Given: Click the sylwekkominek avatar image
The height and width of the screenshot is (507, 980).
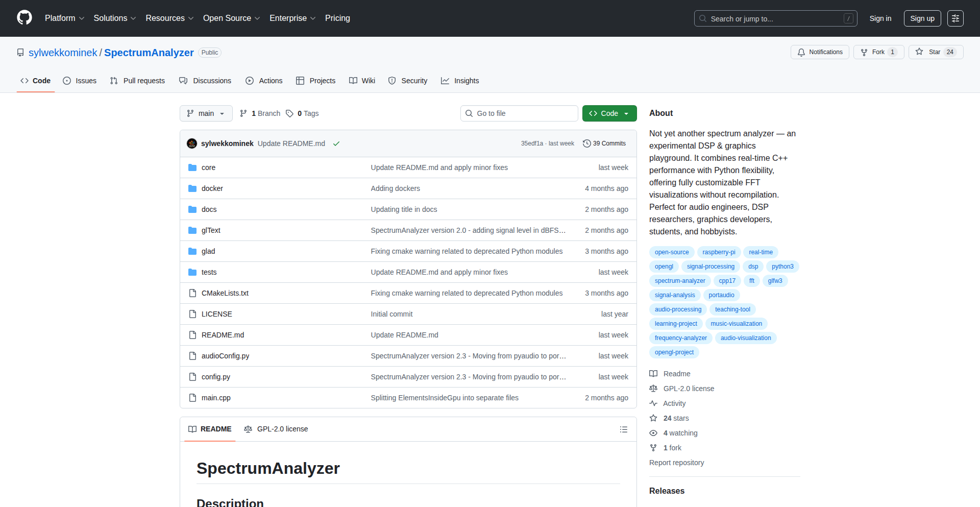Looking at the screenshot, I should 192,143.
